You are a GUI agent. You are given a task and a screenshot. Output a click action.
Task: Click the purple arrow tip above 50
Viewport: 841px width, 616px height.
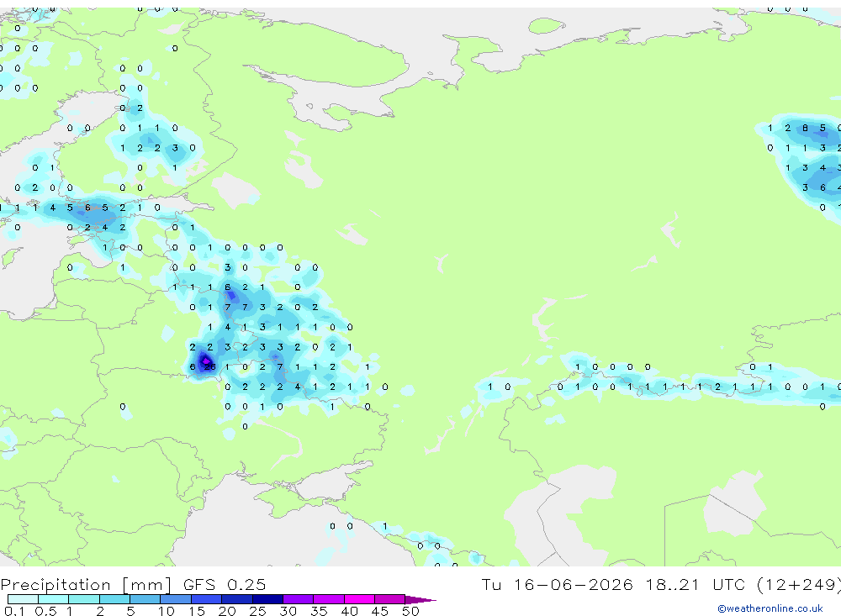click(420, 600)
